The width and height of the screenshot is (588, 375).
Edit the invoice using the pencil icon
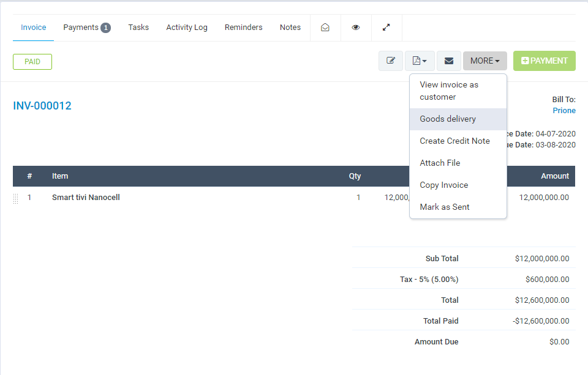(391, 61)
